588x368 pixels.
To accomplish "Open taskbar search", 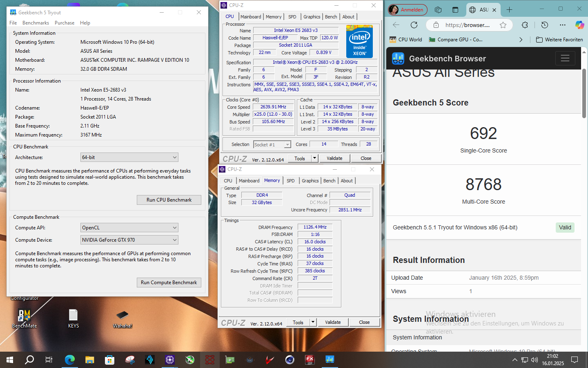I will tap(29, 360).
